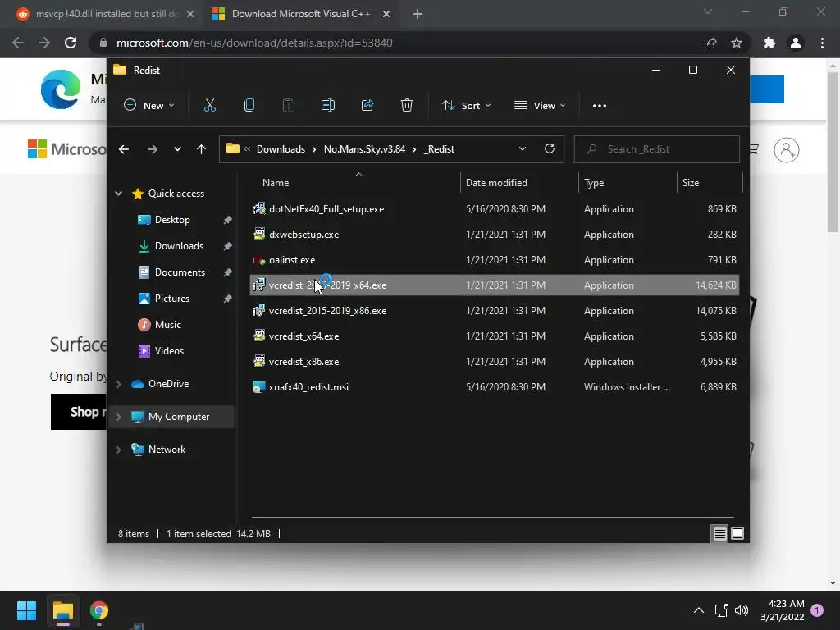Screen dimensions: 840x630
Task: Select Music in navigation pane
Action: 167,325
